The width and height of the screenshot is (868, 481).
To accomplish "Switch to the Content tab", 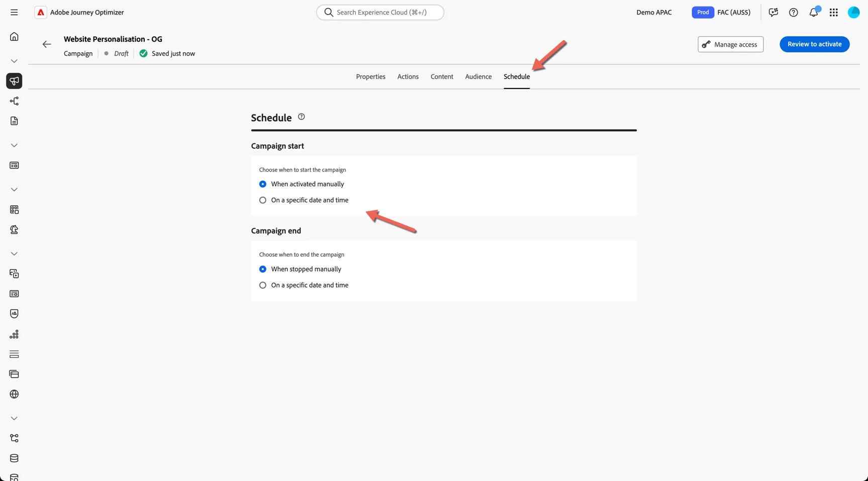I will (442, 77).
